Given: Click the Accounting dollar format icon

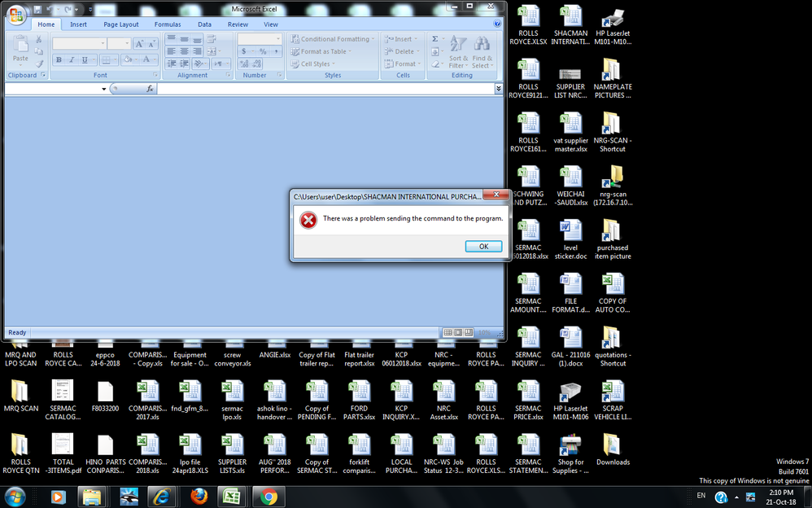Looking at the screenshot, I should coord(244,51).
